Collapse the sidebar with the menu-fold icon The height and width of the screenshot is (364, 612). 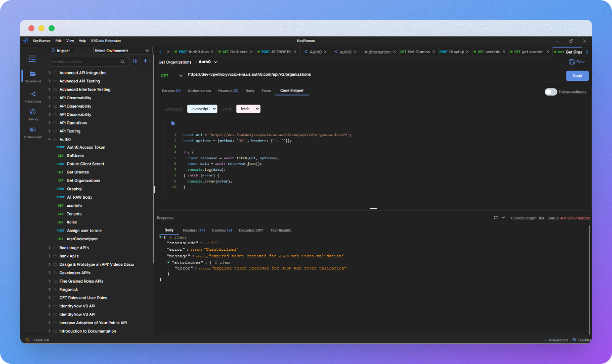(x=32, y=59)
